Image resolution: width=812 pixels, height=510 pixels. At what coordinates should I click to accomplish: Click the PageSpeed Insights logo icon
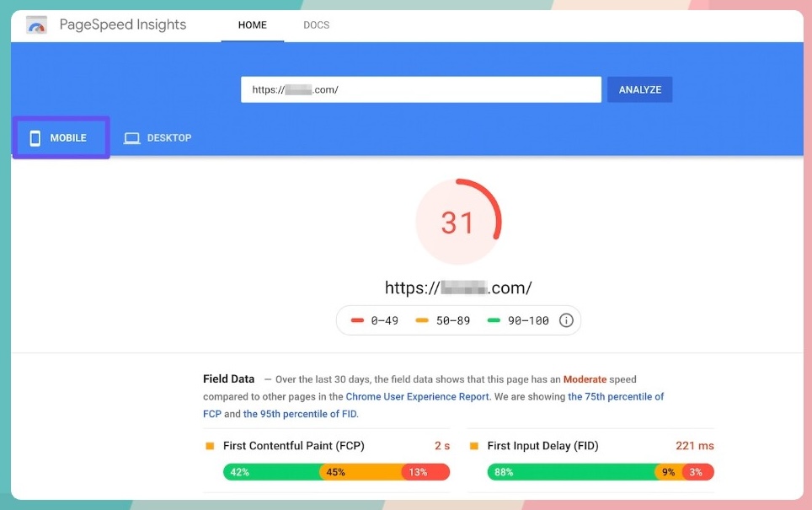[x=36, y=25]
